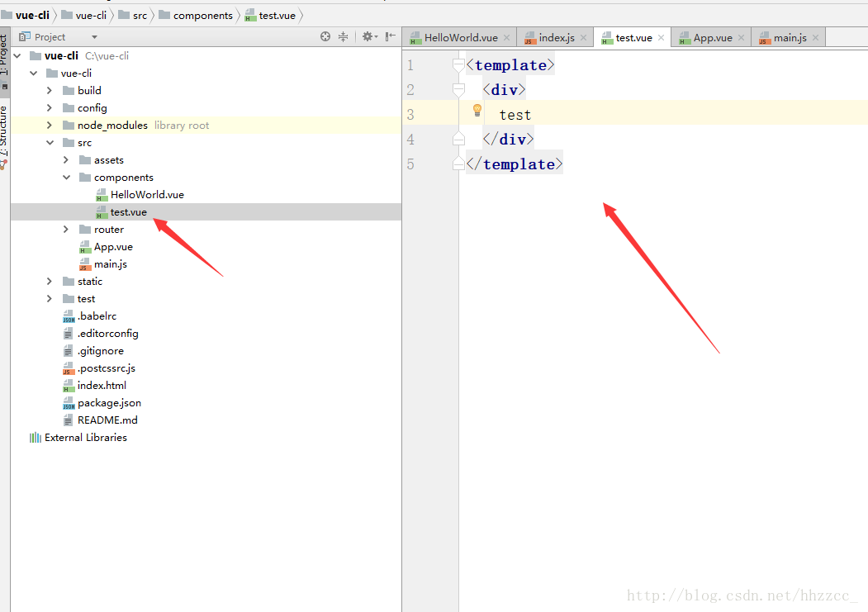Screen dimensions: 868x612
Task: Click line number 1 in gutter
Action: (410, 65)
